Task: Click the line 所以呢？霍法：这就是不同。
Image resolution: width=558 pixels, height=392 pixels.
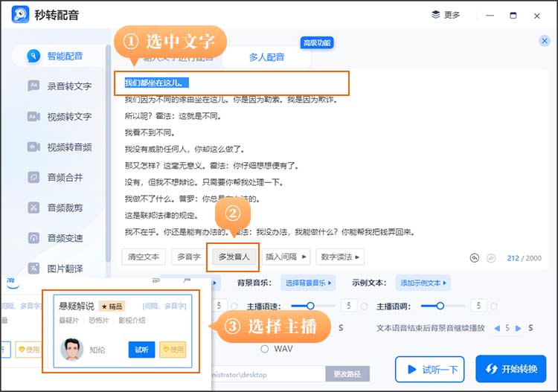Action: coord(173,116)
